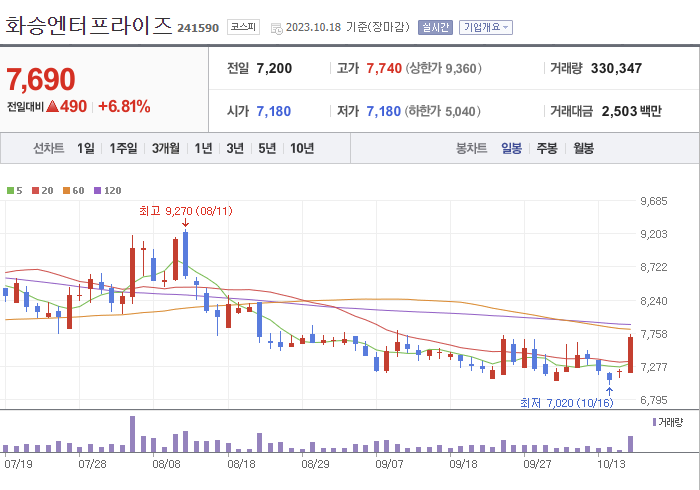Select the 10년 line chart tab
Viewport: 700px width, 490px height.
[x=302, y=148]
